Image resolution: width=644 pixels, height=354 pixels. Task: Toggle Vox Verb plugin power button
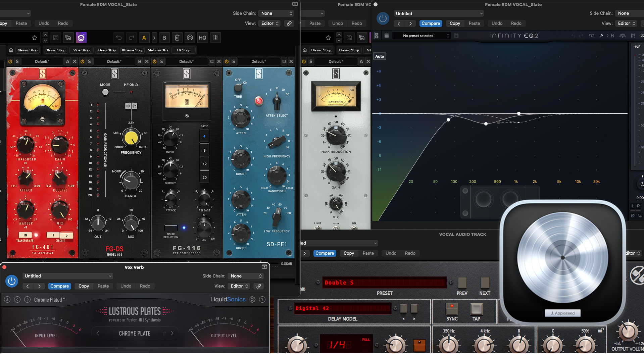pyautogui.click(x=12, y=281)
